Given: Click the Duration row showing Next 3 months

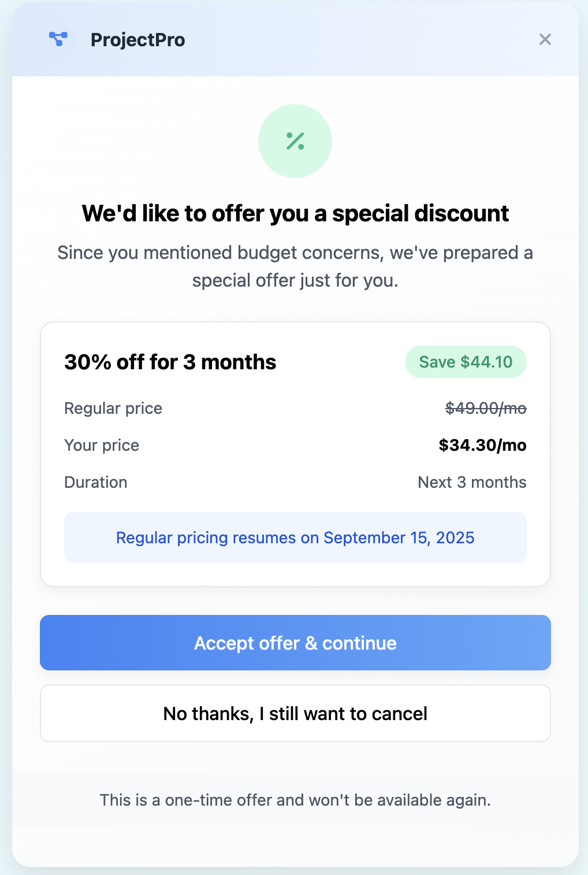Looking at the screenshot, I should click(x=295, y=482).
